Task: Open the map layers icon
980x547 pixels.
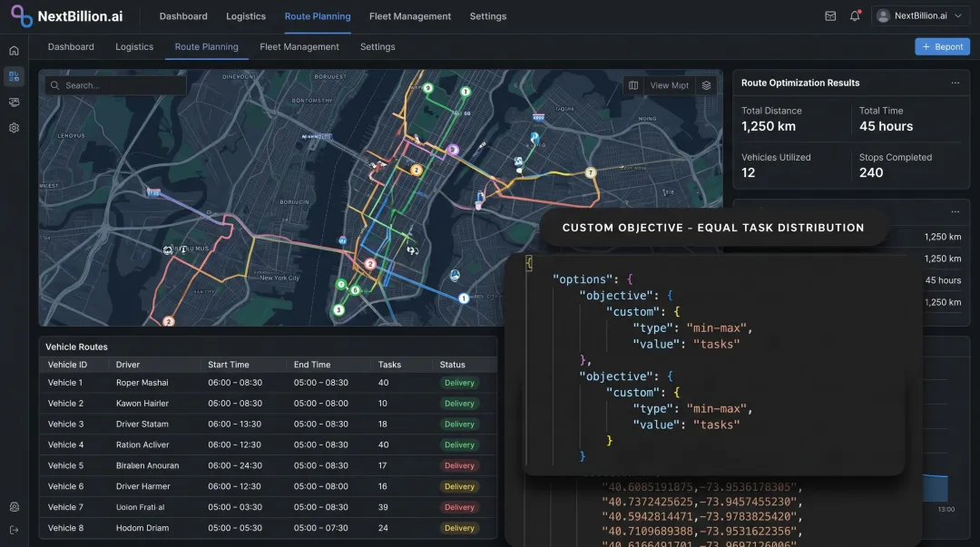Action: [706, 85]
